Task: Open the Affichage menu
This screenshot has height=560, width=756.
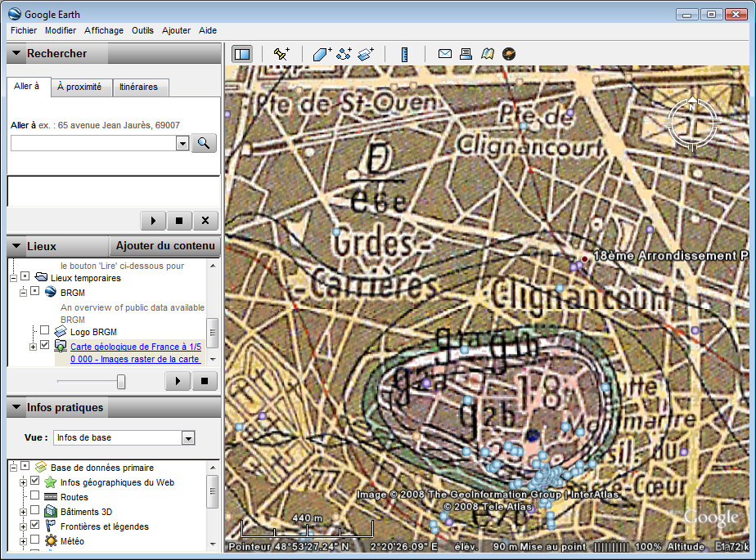Action: 104,30
